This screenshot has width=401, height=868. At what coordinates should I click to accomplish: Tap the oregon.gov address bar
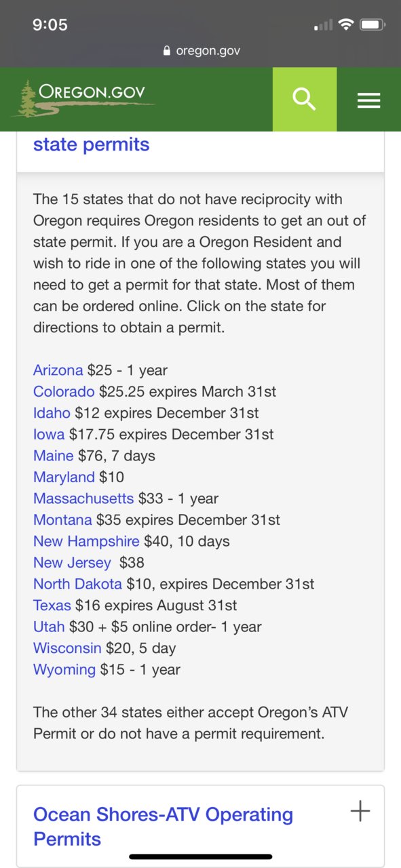point(201,51)
